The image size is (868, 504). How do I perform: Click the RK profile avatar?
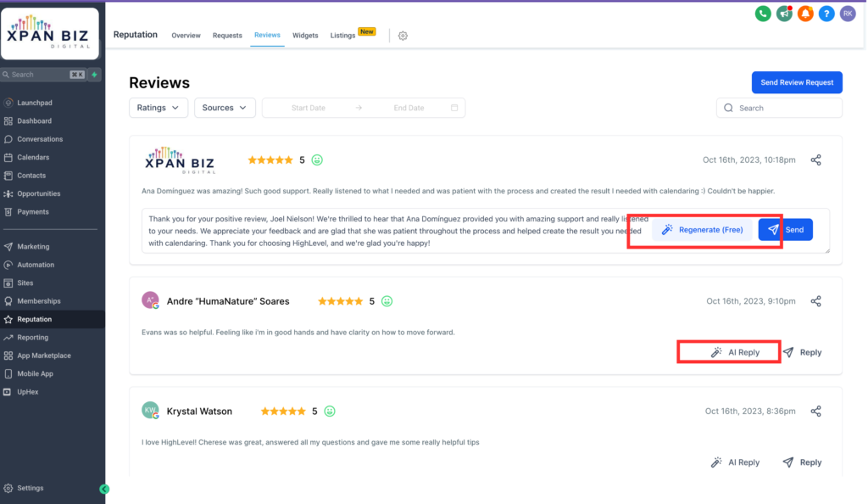click(x=848, y=14)
